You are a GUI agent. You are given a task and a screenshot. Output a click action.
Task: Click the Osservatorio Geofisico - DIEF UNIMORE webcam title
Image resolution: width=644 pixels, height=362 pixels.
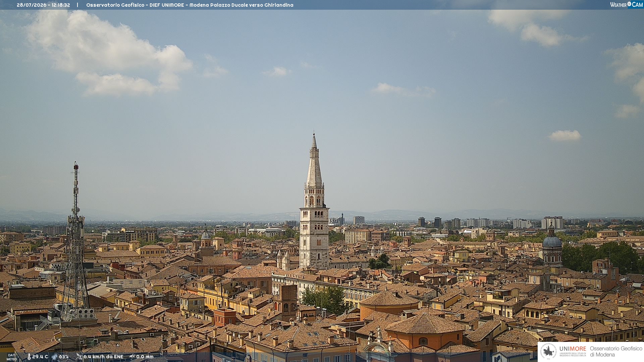(190, 5)
